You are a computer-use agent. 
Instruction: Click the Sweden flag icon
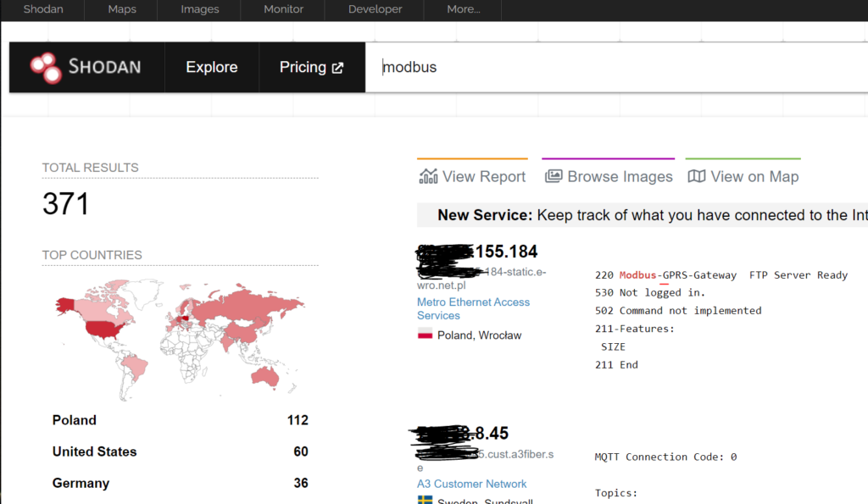pyautogui.click(x=426, y=500)
